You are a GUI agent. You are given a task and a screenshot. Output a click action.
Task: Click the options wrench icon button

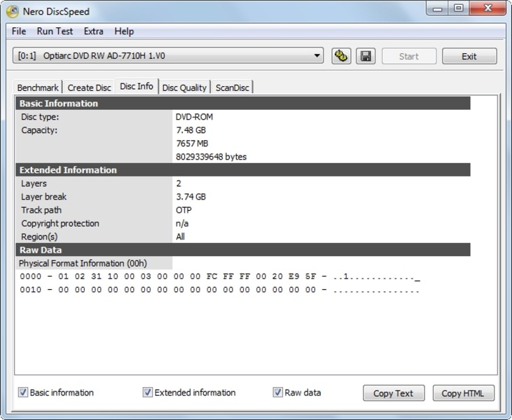341,56
